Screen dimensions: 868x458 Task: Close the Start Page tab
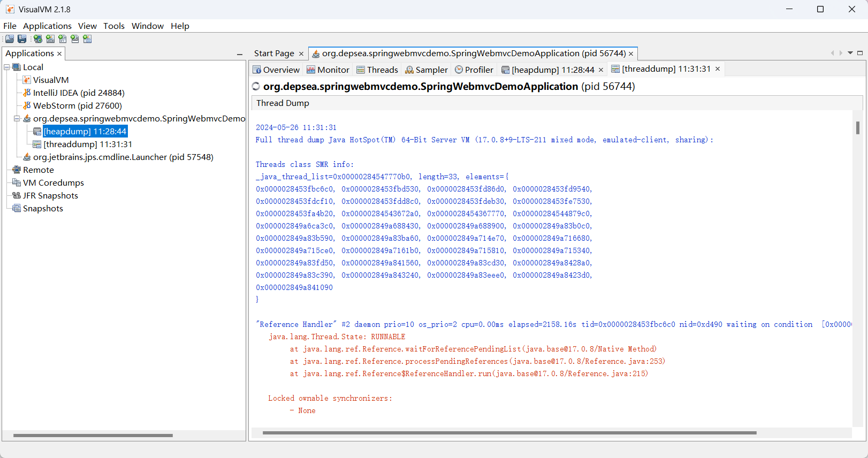pos(301,54)
